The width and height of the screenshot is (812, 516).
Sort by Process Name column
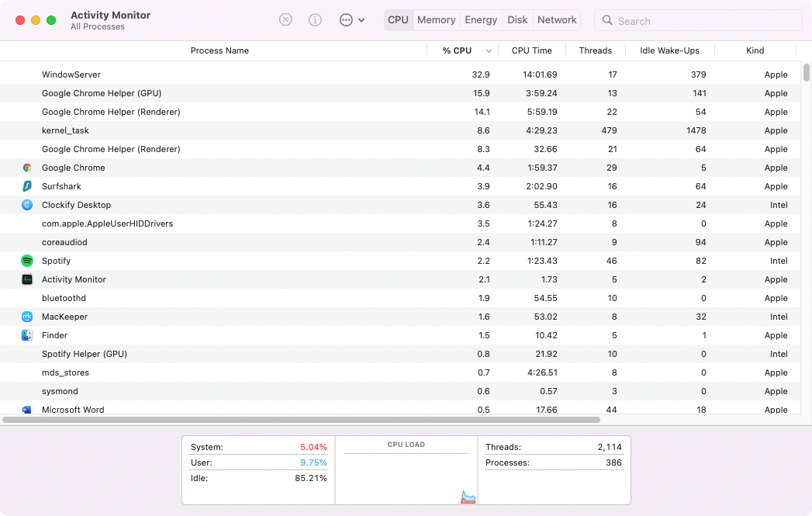219,50
